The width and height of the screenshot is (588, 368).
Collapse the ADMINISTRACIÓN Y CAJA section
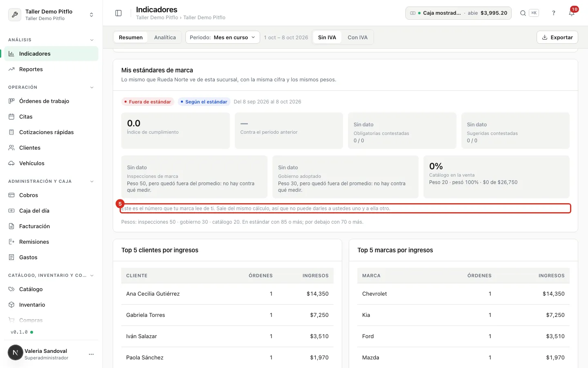point(92,182)
